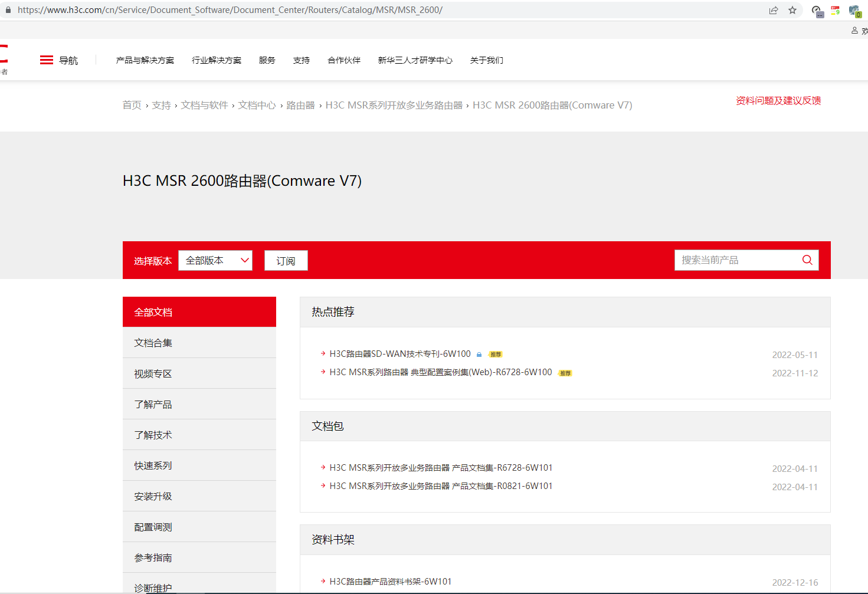Click the lock icon beside SD-WAN document
The height and width of the screenshot is (594, 868).
(x=479, y=355)
